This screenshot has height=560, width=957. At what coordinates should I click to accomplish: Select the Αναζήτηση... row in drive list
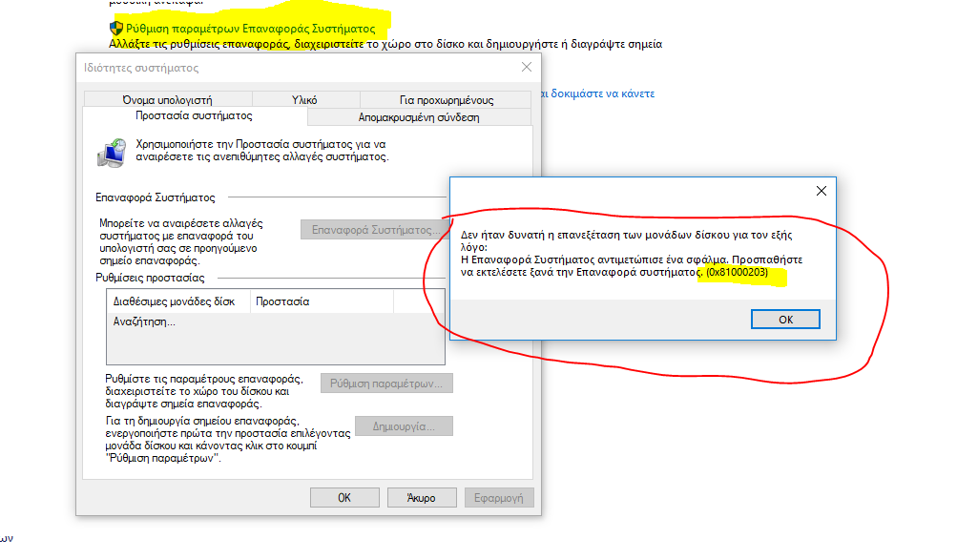275,321
